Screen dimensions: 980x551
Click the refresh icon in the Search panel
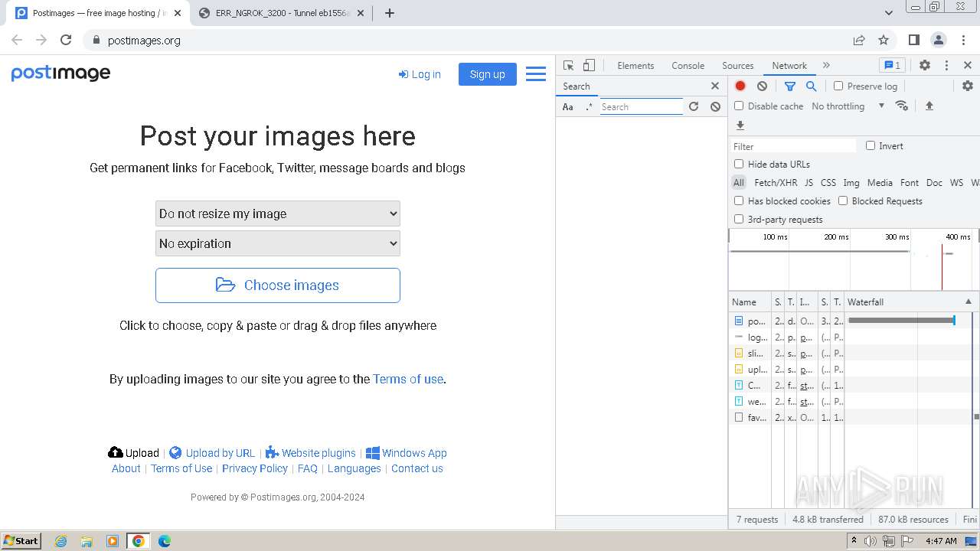(x=694, y=106)
